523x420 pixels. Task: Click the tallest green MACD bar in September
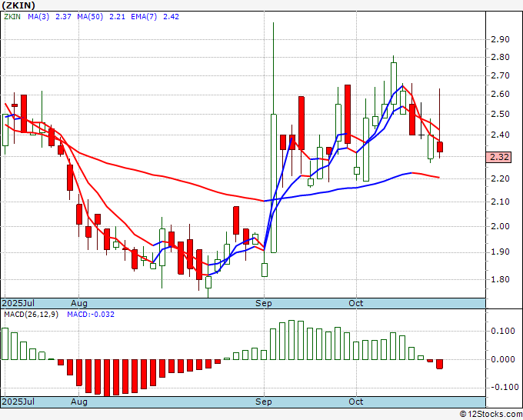click(291, 340)
